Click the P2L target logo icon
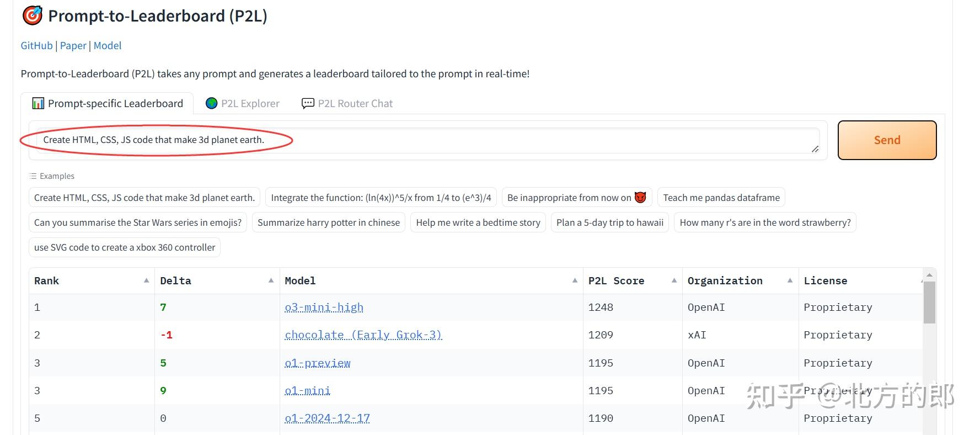The image size is (980, 435). pos(32,15)
